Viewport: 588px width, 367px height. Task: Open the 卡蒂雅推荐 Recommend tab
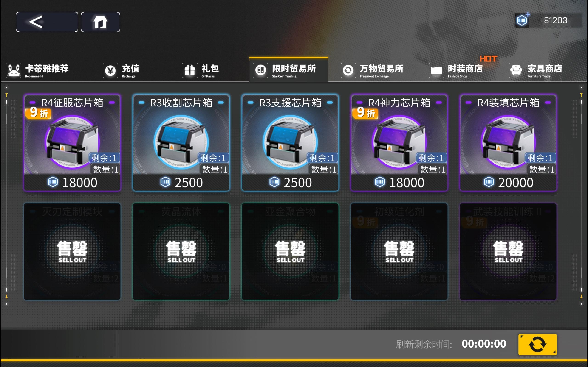(x=38, y=70)
